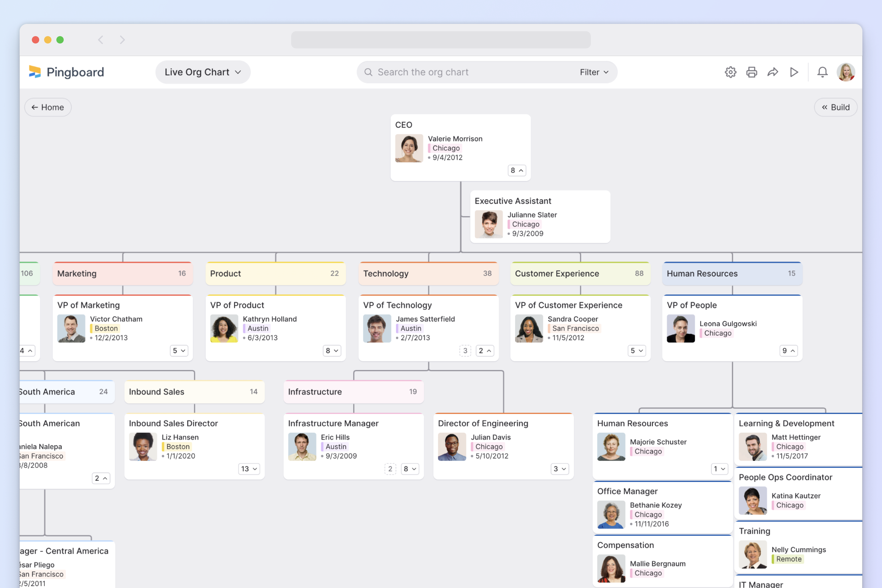Start org chart presentation with play icon
This screenshot has width=882, height=588.
pos(794,72)
